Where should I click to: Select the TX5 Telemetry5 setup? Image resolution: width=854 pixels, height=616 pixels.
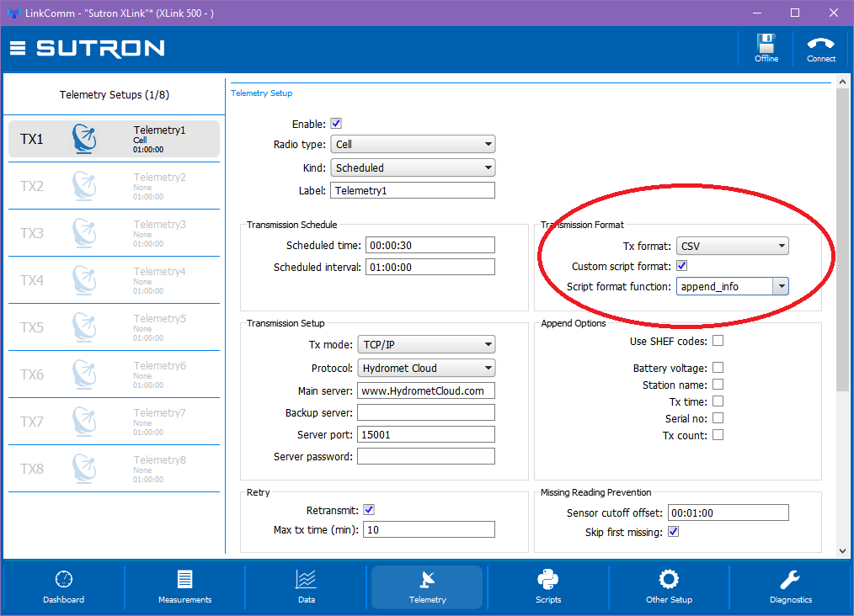[114, 327]
